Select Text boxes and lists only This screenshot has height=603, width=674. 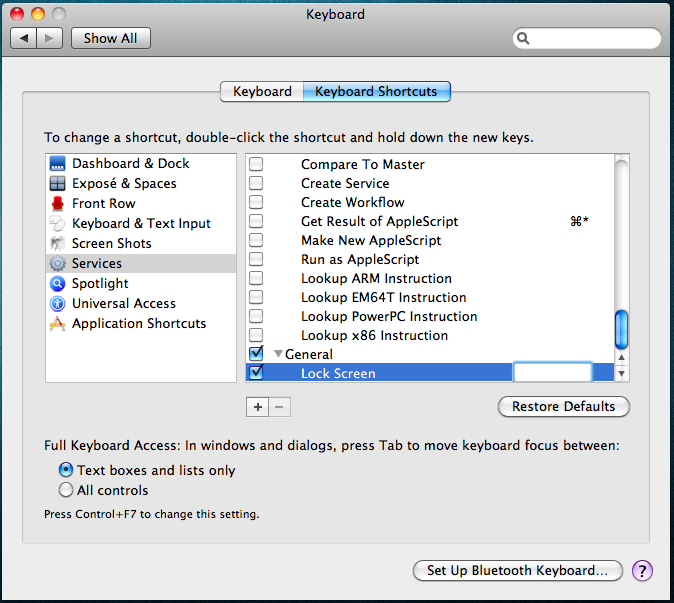(x=66, y=470)
